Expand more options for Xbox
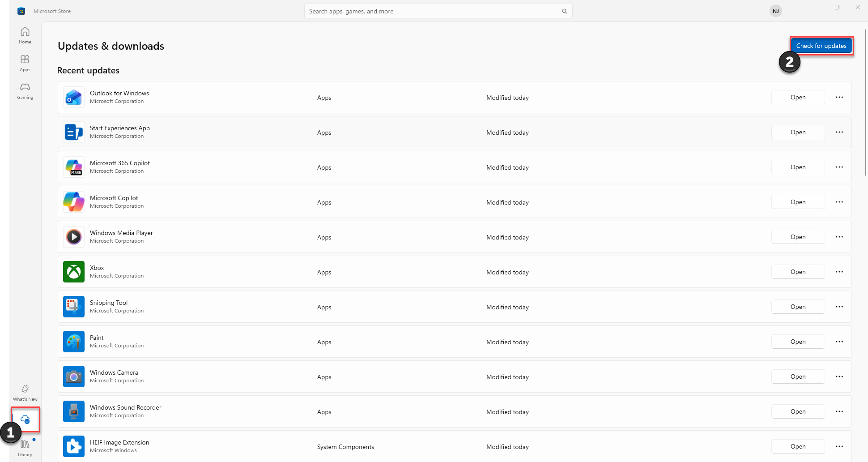 [x=839, y=272]
